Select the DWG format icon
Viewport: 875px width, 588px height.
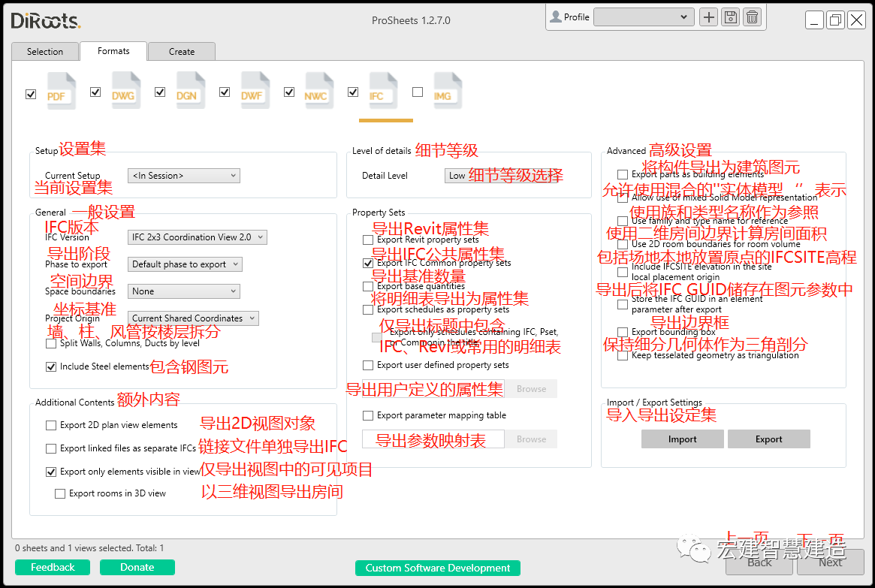[x=125, y=90]
